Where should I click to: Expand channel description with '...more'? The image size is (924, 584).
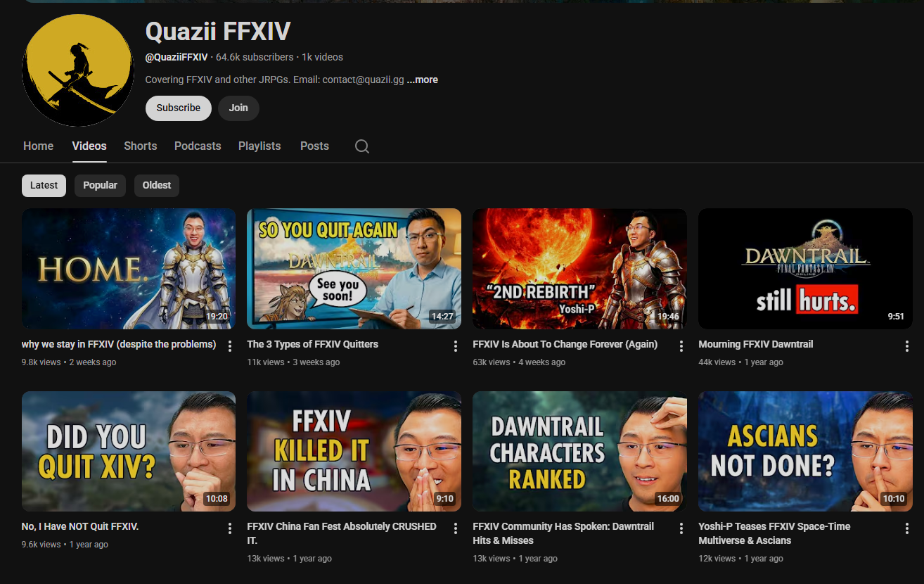click(x=423, y=80)
